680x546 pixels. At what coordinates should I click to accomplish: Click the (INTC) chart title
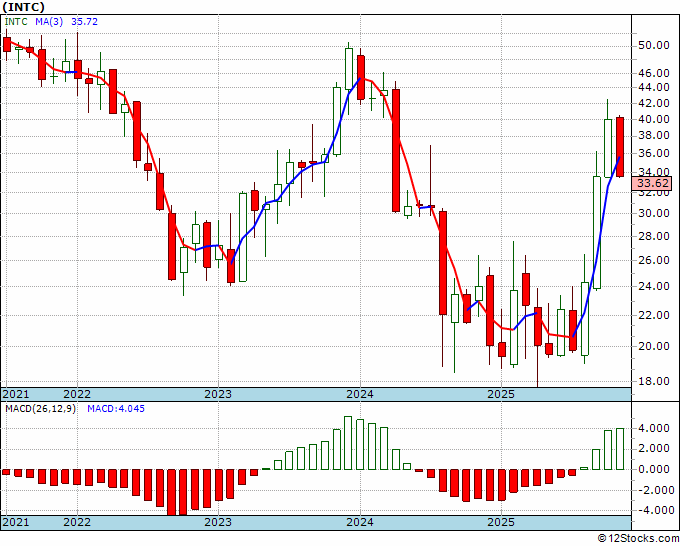23,7
